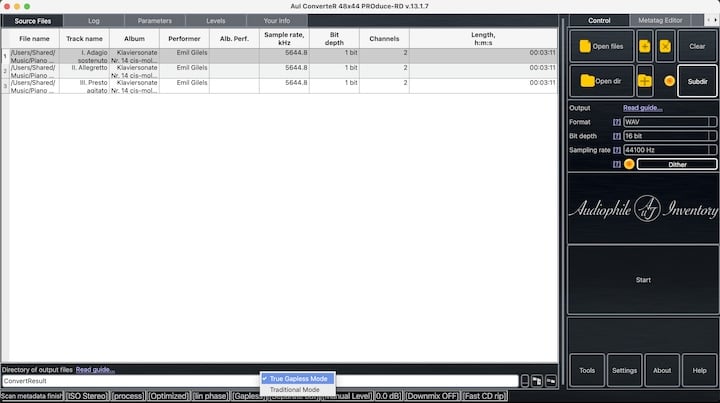Open the Bit depth help question mark
The width and height of the screenshot is (720, 403).
click(x=617, y=136)
